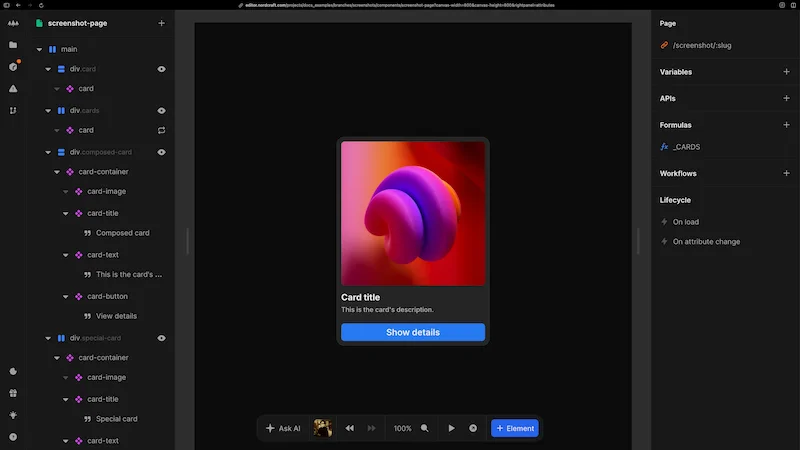Click the browser reload icon

(x=41, y=5)
